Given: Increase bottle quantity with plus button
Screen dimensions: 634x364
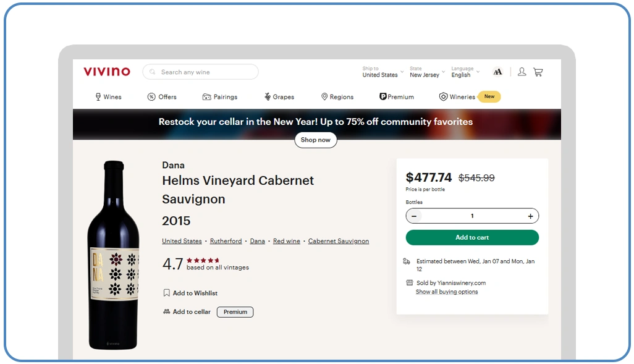Looking at the screenshot, I should pos(530,216).
